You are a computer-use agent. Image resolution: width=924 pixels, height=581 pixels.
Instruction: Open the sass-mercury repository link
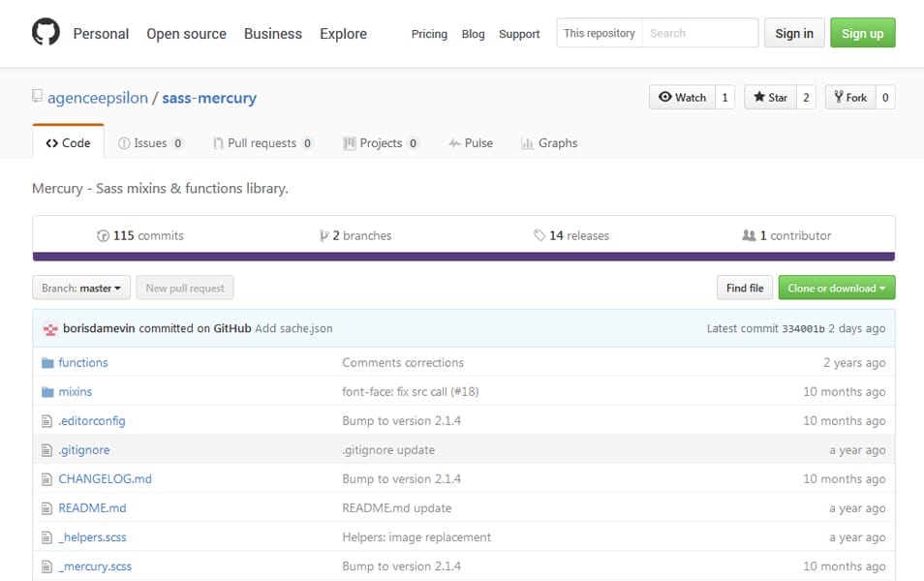click(x=209, y=97)
